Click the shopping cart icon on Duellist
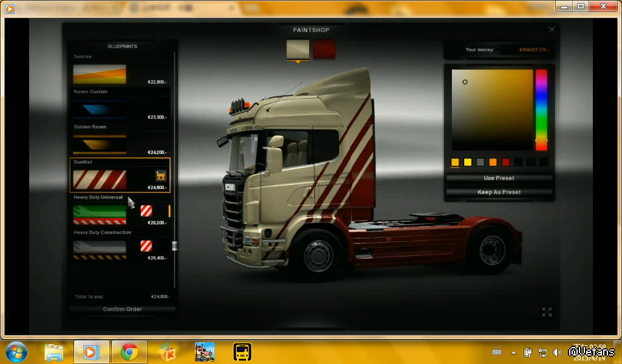Viewport: 622px width, 364px height. coord(160,175)
